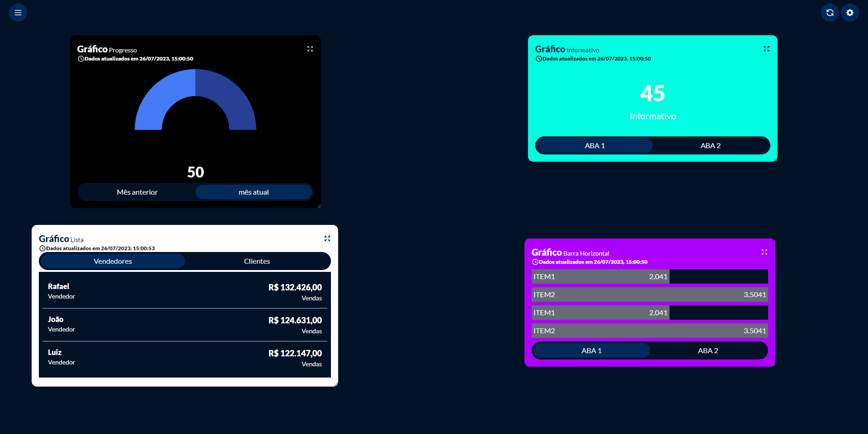The image size is (868, 434).
Task: Click the progress value 50
Action: coord(196,172)
